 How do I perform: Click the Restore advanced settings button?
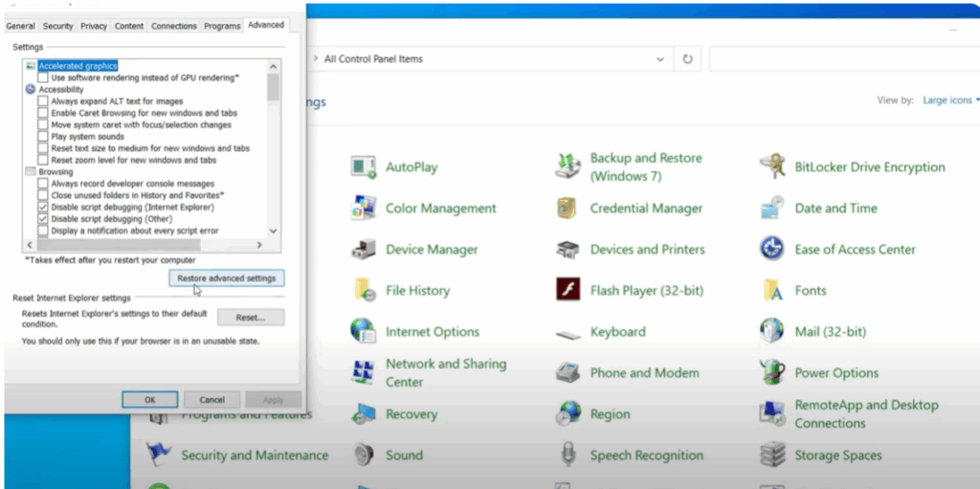coord(226,278)
